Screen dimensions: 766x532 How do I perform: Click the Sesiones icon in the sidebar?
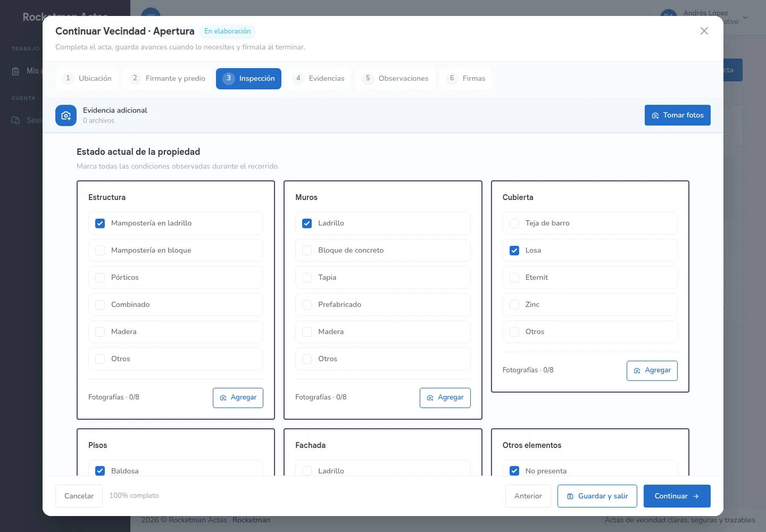pyautogui.click(x=15, y=120)
